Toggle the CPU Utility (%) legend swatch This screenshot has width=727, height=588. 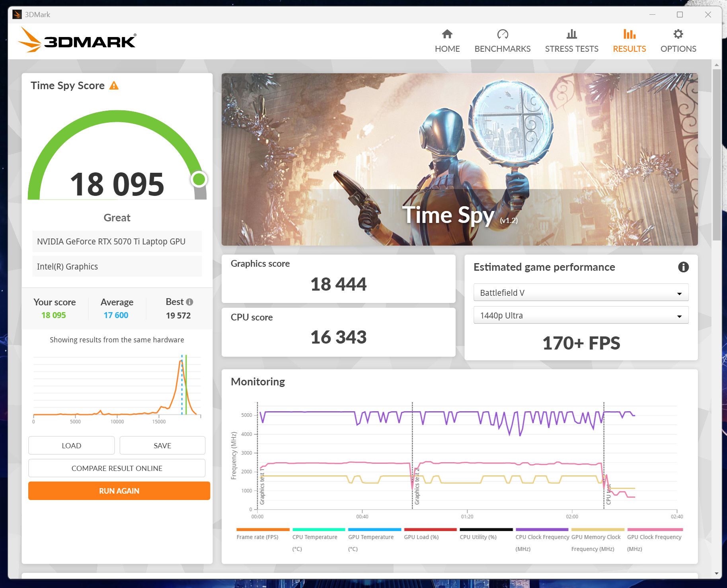(486, 529)
